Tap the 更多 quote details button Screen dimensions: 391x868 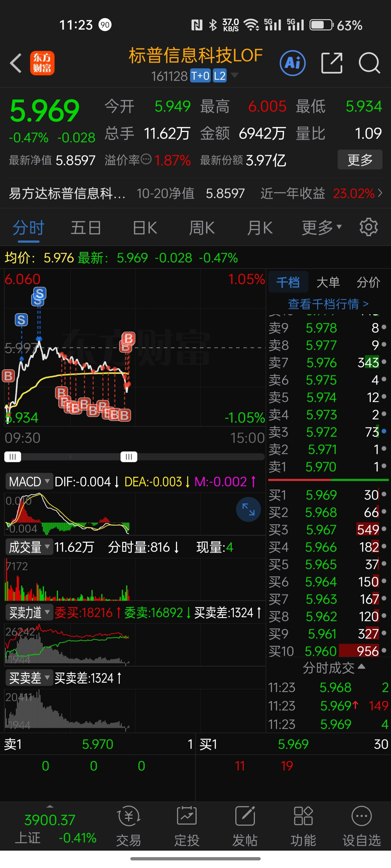[360, 159]
